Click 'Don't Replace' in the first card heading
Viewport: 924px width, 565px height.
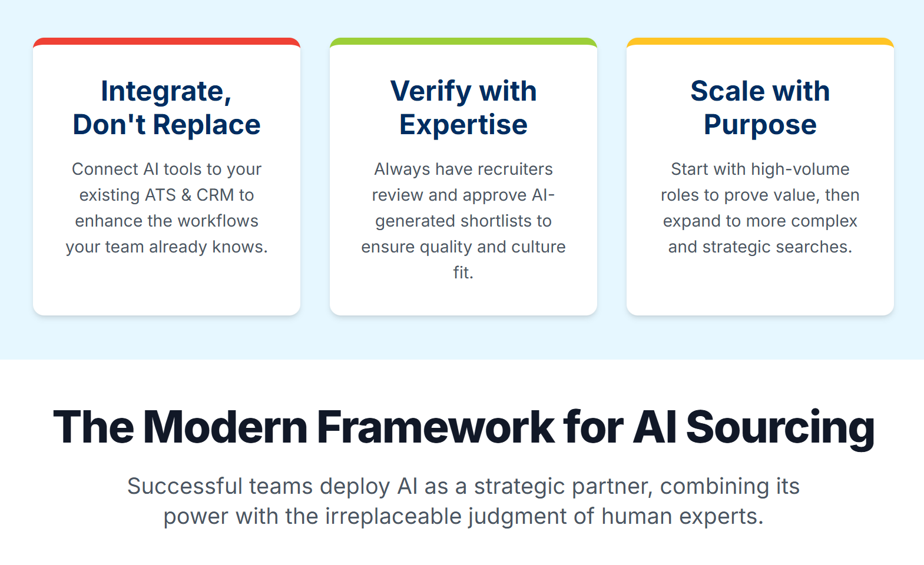coord(167,125)
